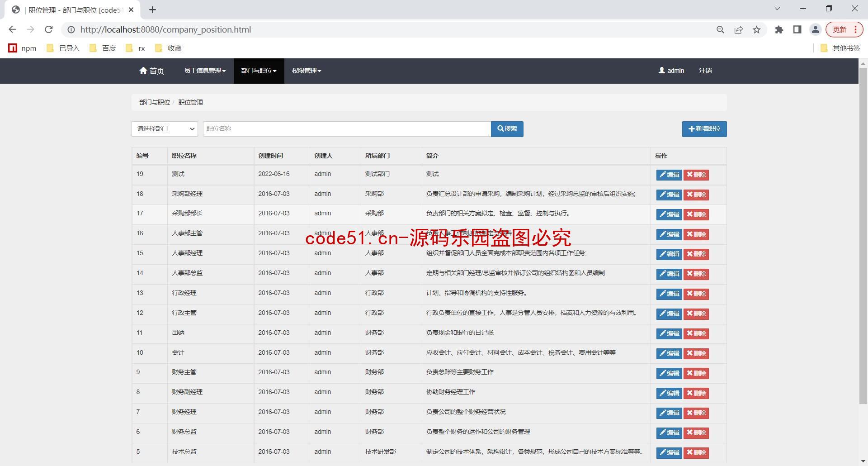868x466 pixels.
Task: Click the 新增职位 add button
Action: pos(704,129)
